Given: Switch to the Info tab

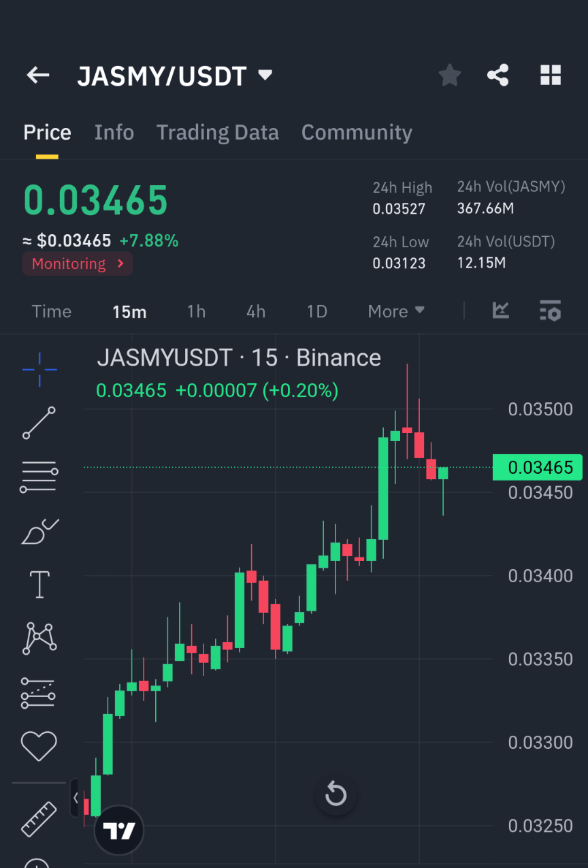Looking at the screenshot, I should pyautogui.click(x=114, y=132).
